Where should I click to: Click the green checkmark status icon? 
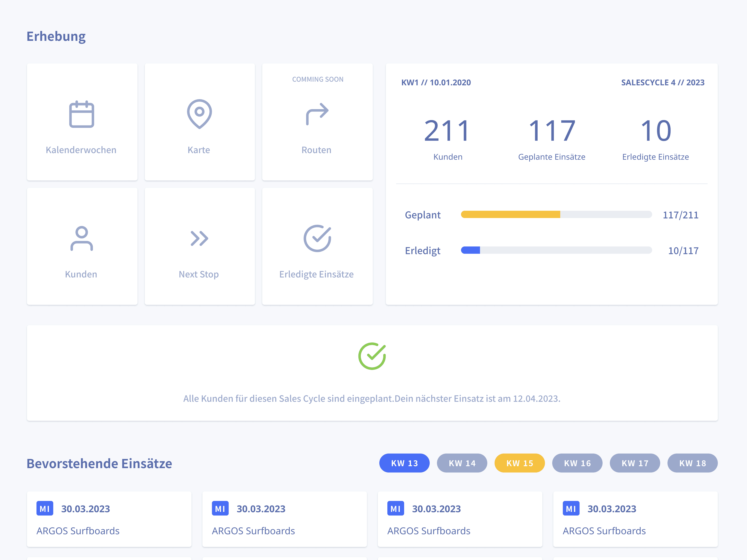(372, 356)
